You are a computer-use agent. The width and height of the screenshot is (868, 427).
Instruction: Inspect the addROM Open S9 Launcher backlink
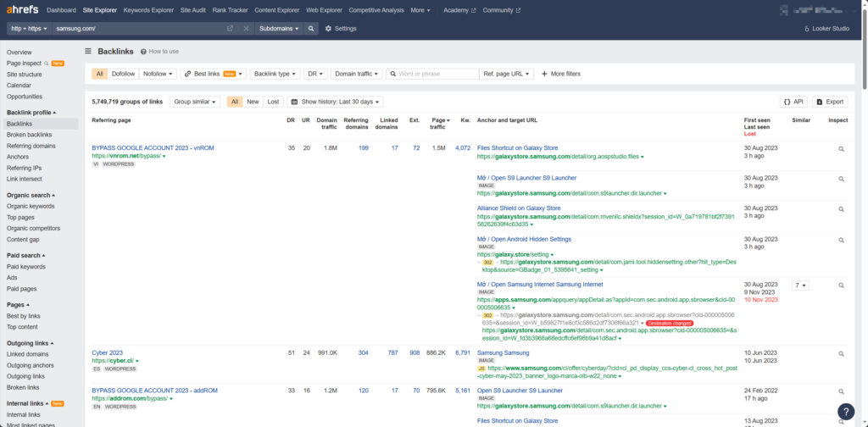[842, 391]
